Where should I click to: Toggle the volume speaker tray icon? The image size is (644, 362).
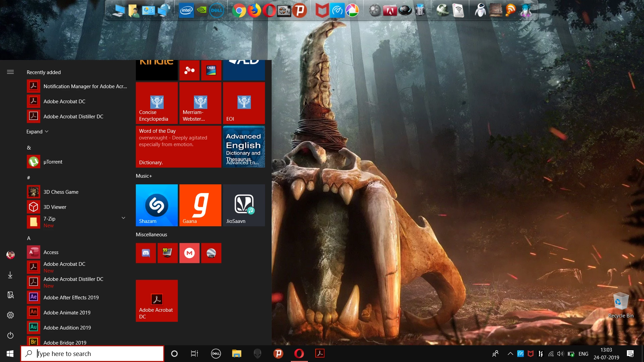tap(560, 354)
